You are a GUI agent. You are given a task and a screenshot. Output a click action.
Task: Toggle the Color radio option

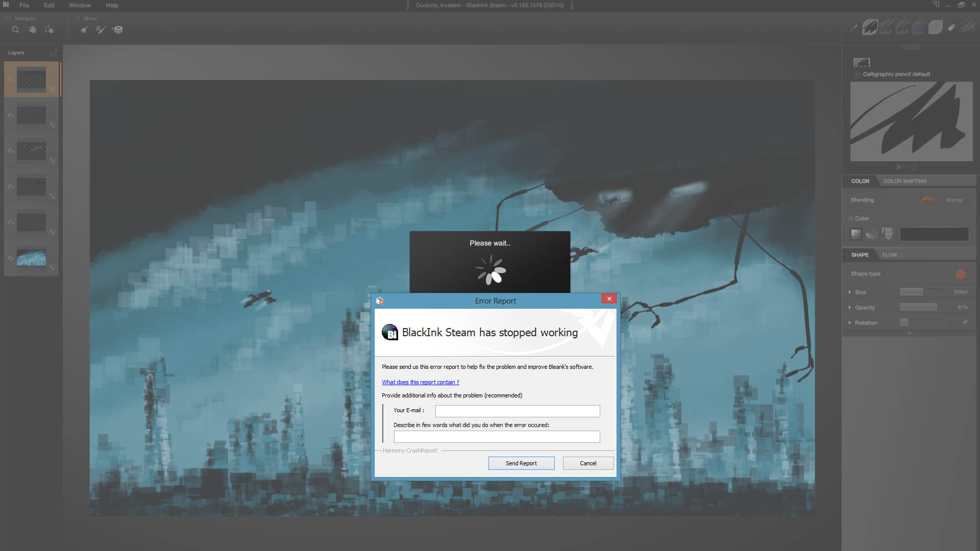(x=851, y=218)
